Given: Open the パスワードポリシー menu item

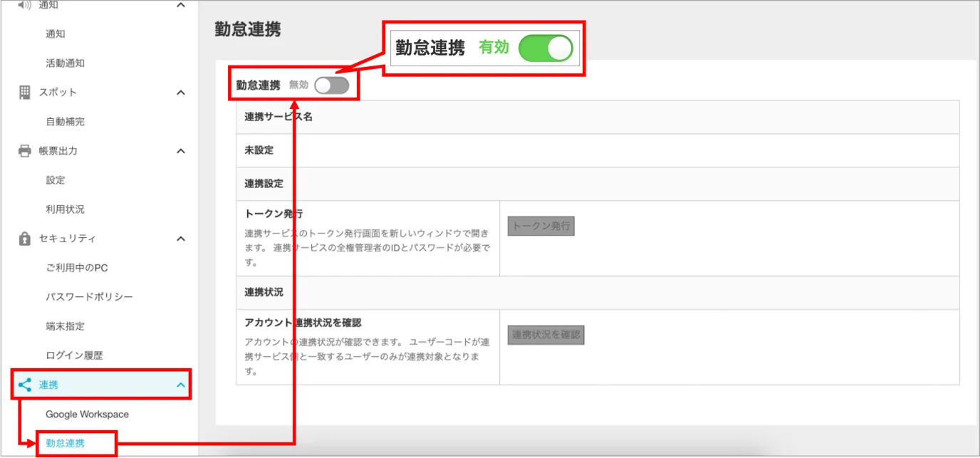Looking at the screenshot, I should click(x=90, y=297).
